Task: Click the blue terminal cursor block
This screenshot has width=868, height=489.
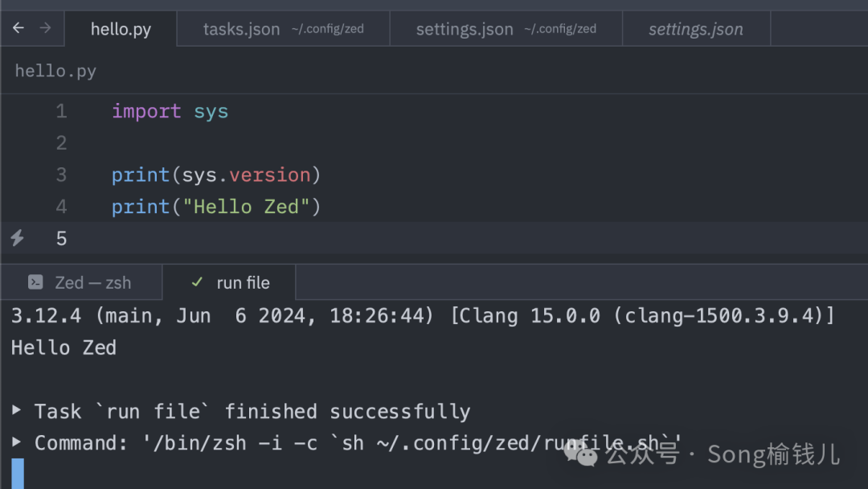Action: (18, 474)
